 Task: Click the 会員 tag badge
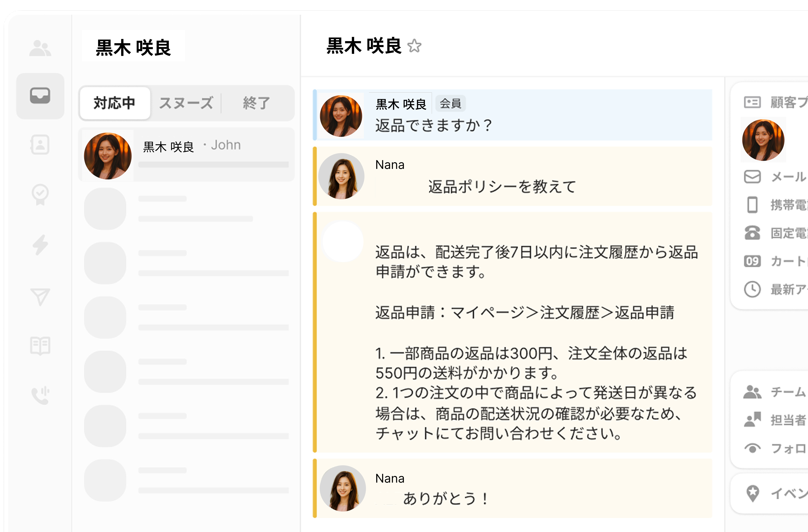coord(450,104)
